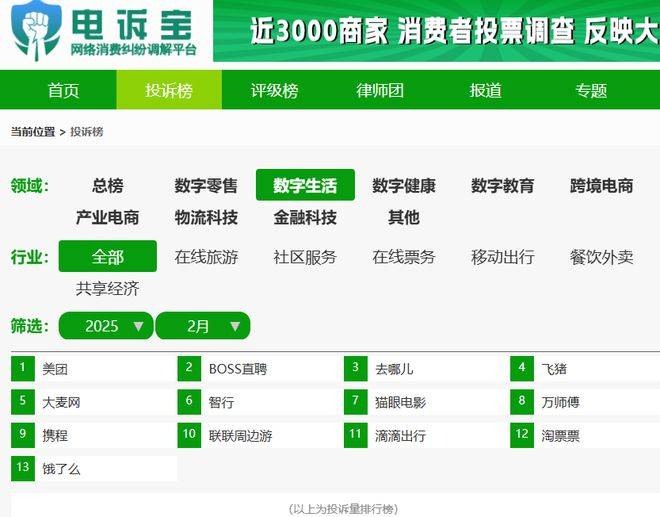This screenshot has width=660, height=517.
Task: Open the rank 4 entry 飞猪
Action: (585, 369)
